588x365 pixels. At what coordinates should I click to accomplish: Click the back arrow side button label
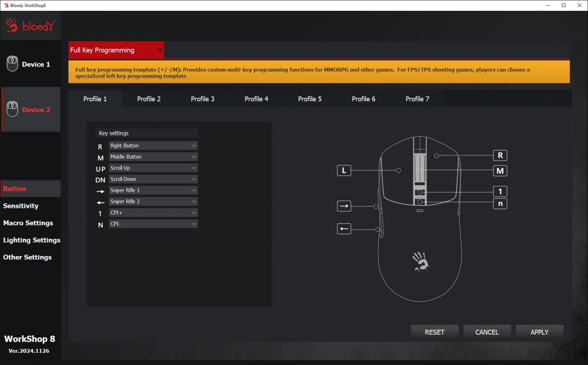[344, 229]
